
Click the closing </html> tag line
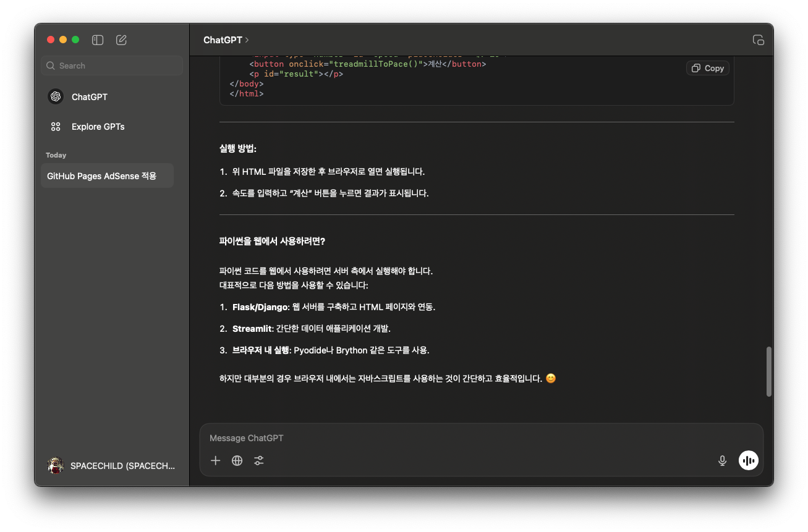[x=247, y=94]
